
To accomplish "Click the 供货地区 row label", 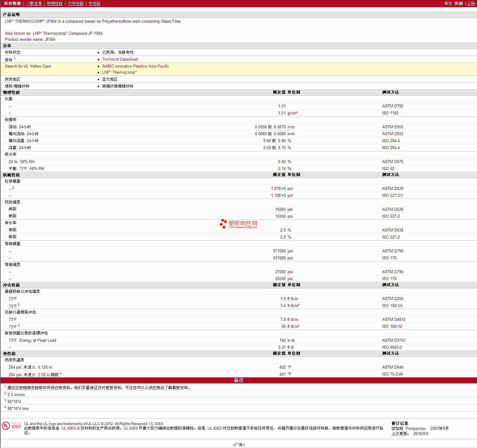I will (x=13, y=79).
